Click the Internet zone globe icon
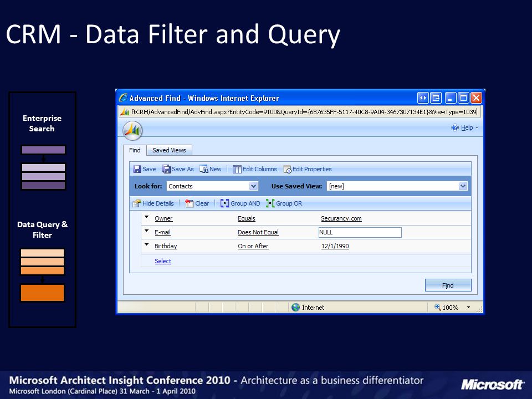 (x=295, y=308)
